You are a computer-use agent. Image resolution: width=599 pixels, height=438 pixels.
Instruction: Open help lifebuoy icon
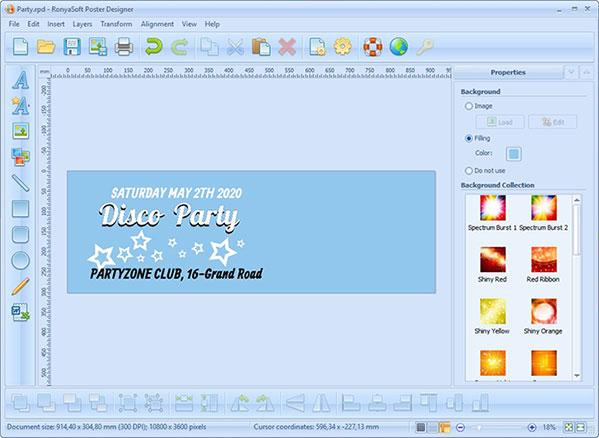(373, 47)
